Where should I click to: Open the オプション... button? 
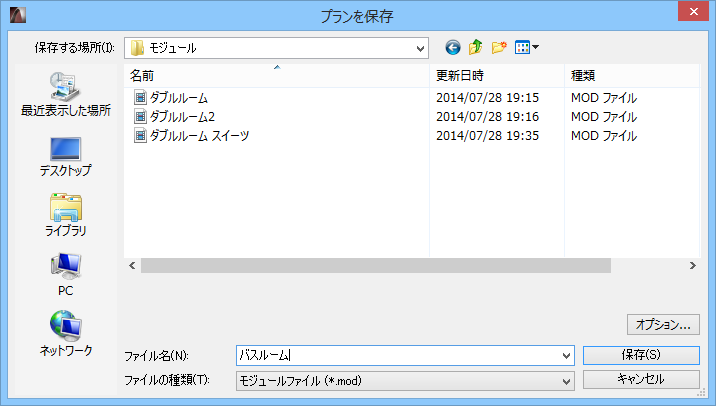pyautogui.click(x=663, y=324)
